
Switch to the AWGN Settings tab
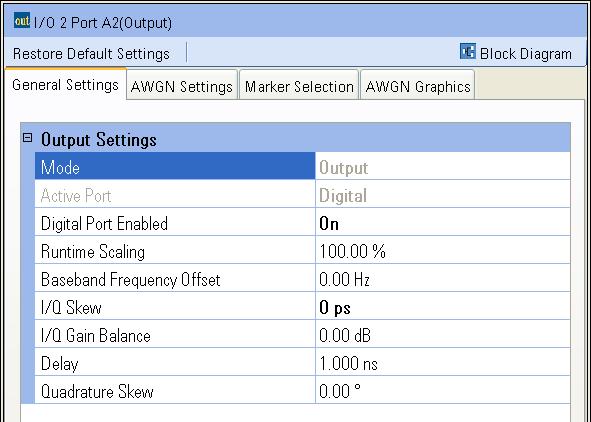[x=182, y=86]
